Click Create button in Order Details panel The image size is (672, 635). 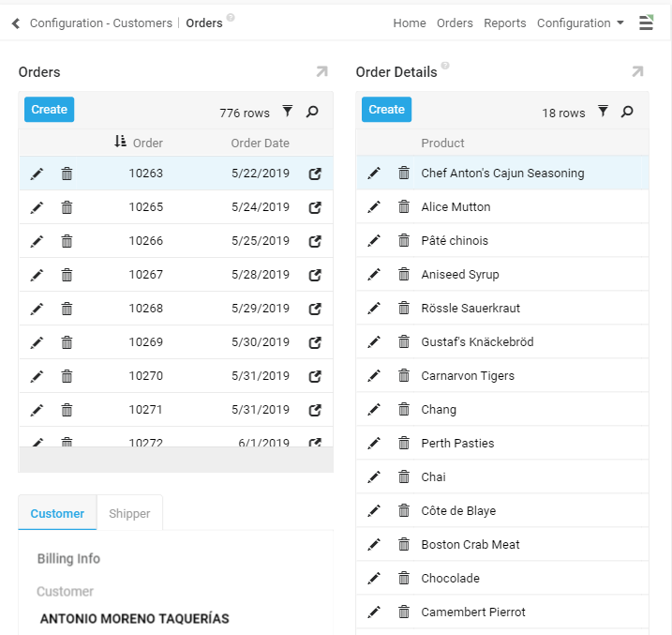(x=386, y=110)
